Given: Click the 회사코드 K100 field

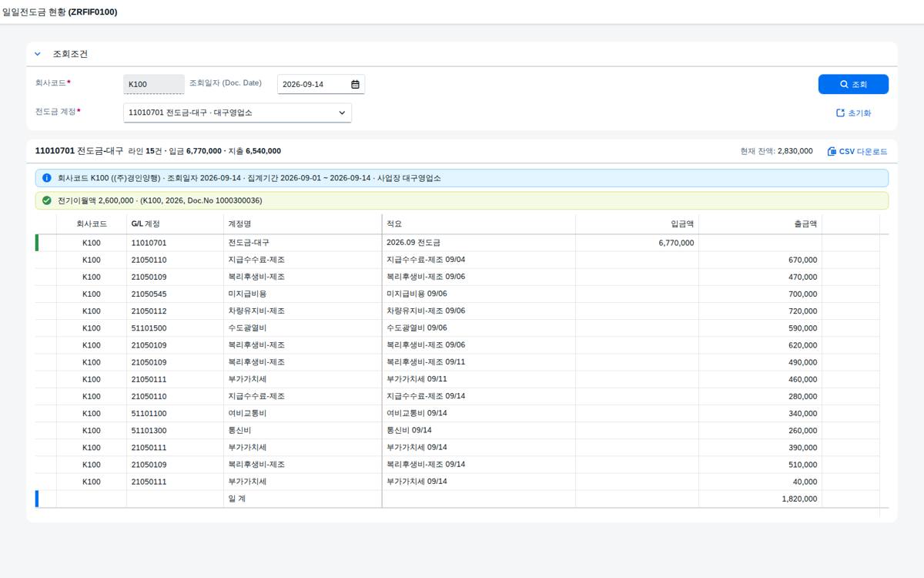Looking at the screenshot, I should (x=154, y=84).
